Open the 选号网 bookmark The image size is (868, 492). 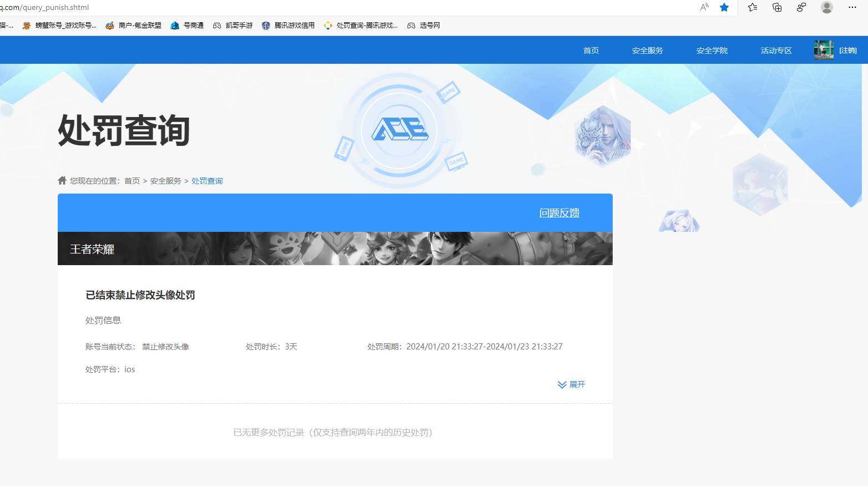[423, 25]
